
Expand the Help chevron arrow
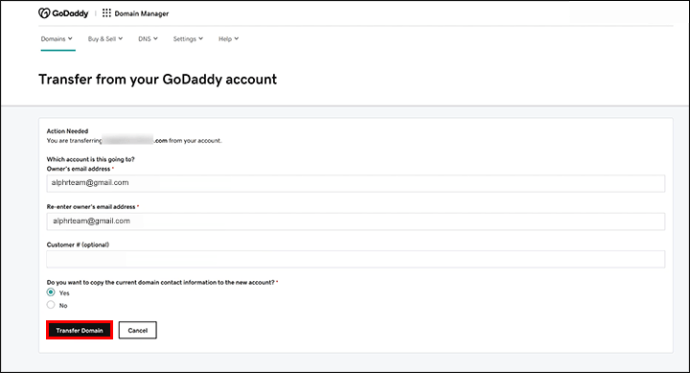click(x=236, y=39)
